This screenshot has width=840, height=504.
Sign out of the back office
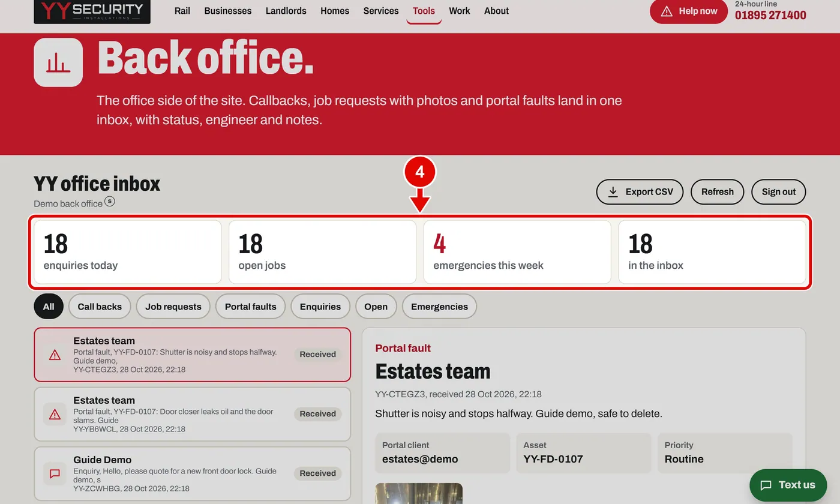(x=779, y=192)
